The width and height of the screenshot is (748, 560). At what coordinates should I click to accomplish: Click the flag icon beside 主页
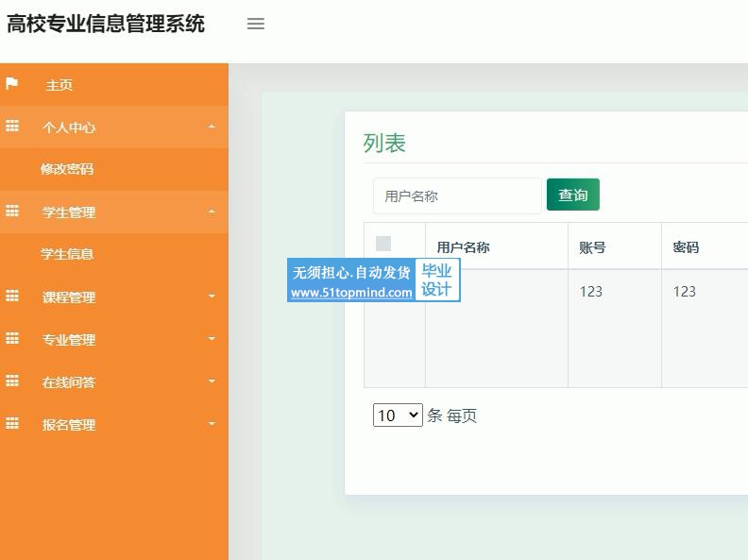point(12,84)
